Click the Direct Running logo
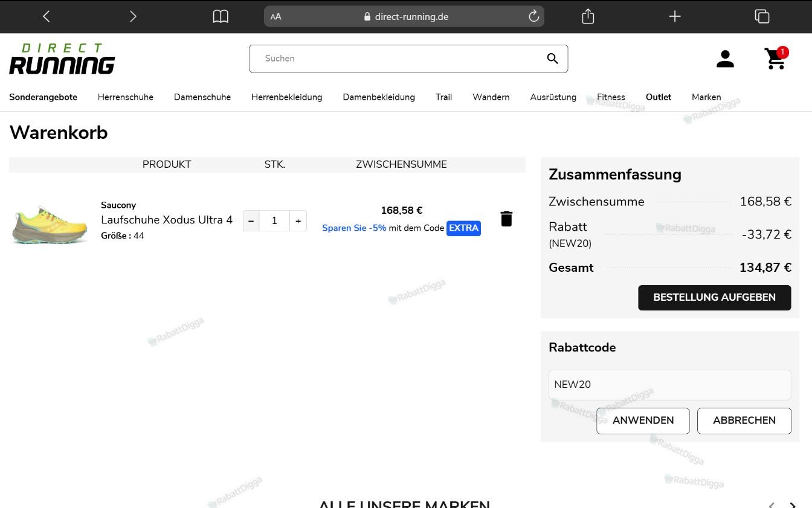Screen dimensions: 812x508 [x=62, y=59]
